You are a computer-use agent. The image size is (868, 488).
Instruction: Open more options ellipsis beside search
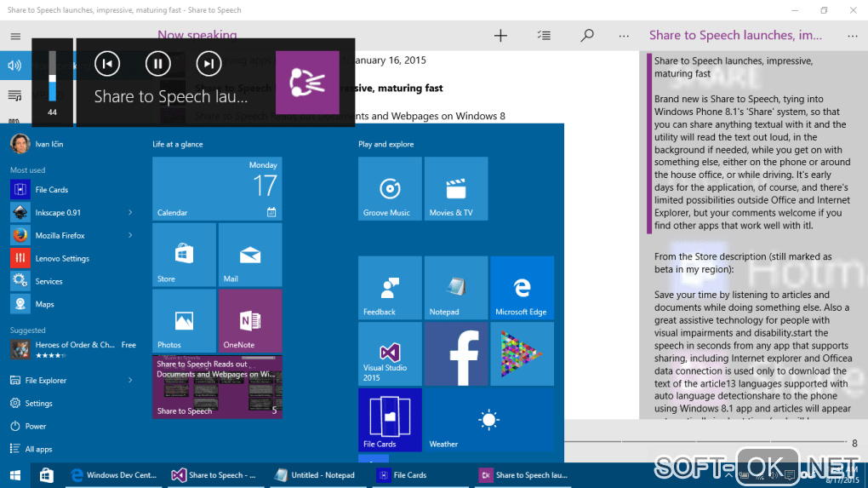pos(624,36)
